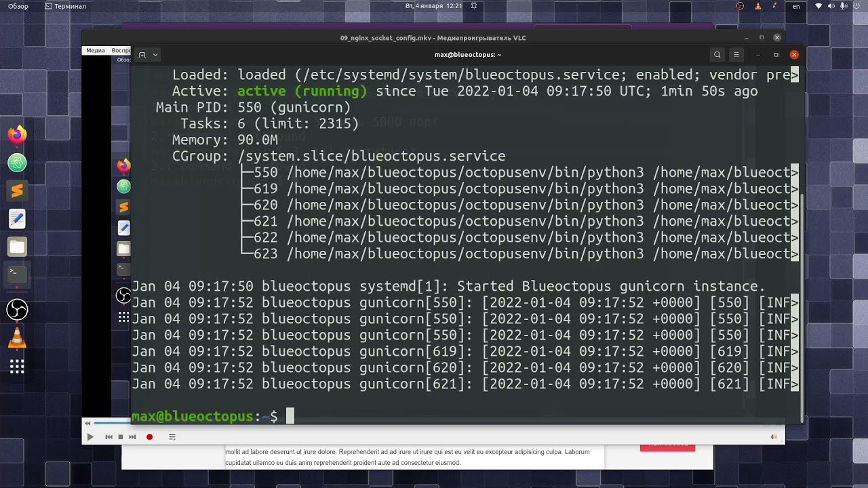The width and height of the screenshot is (868, 488).
Task: Play the video in VLC
Action: [90, 437]
